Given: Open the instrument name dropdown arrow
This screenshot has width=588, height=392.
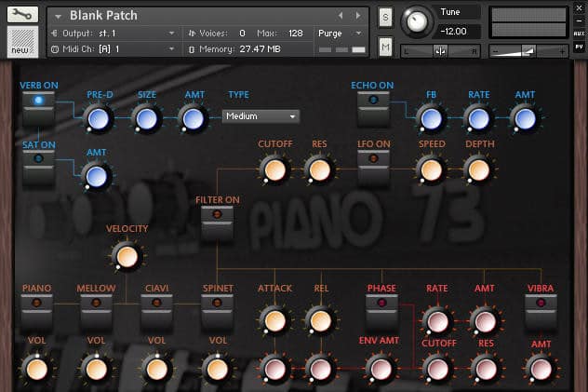Looking at the screenshot, I should pos(58,17).
